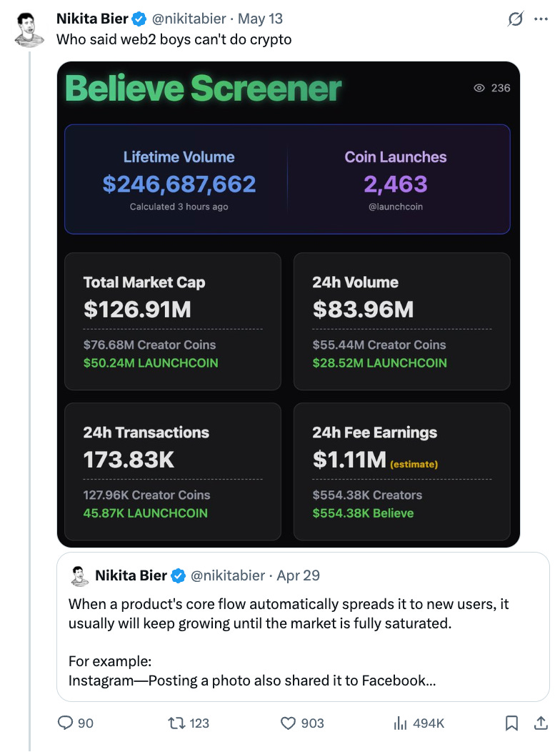Image resolution: width=560 pixels, height=752 pixels.
Task: Open the reply comment icon
Action: coord(65,723)
